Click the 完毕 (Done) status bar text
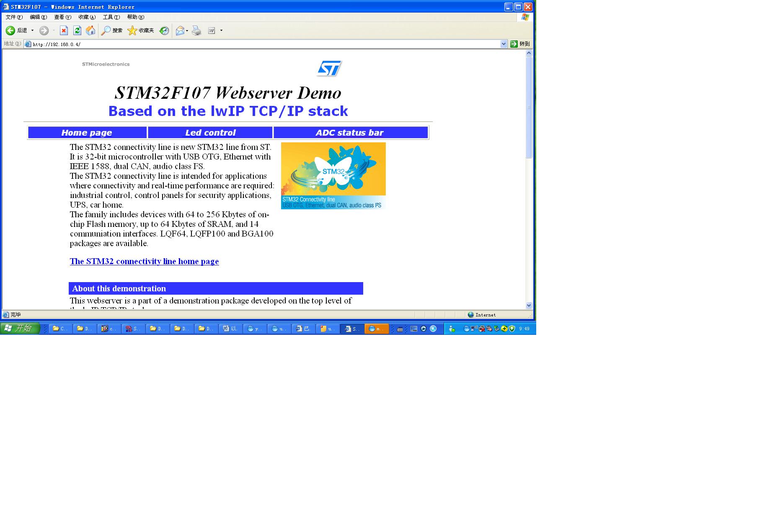Image resolution: width=775 pixels, height=532 pixels. tap(15, 315)
